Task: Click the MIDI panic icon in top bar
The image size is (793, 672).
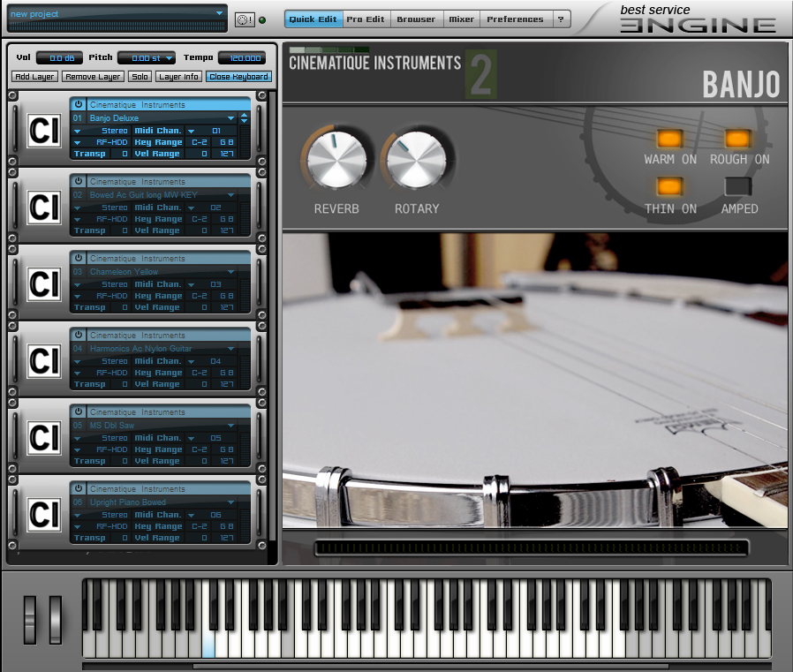Action: pos(245,19)
